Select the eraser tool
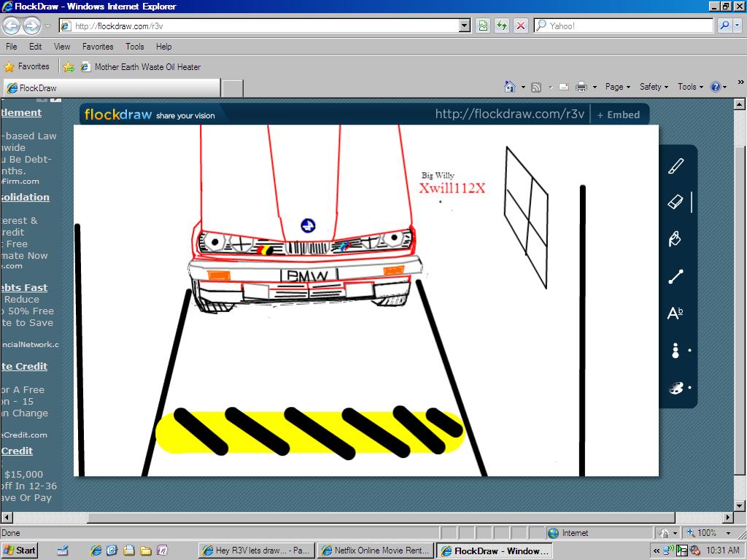Screen dimensions: 747x560 (676, 202)
